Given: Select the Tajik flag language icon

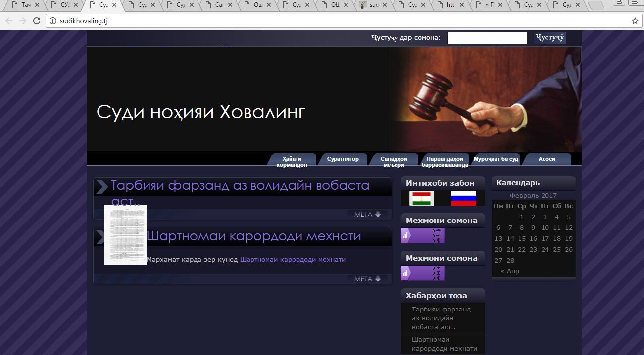Looking at the screenshot, I should (422, 198).
